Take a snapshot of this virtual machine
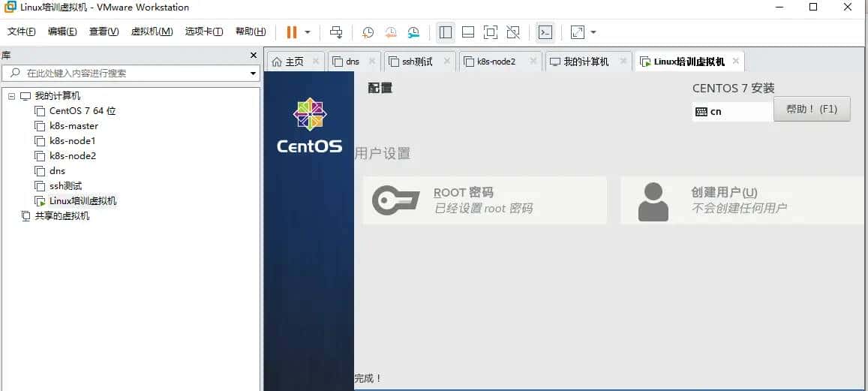 coord(368,32)
